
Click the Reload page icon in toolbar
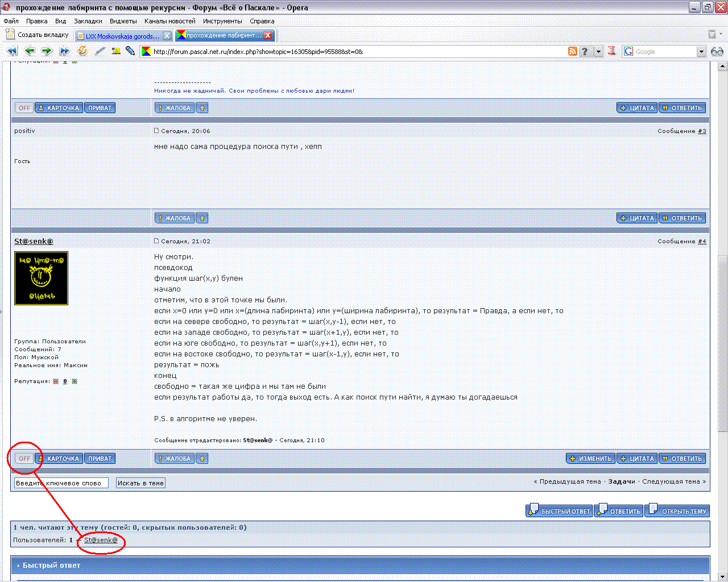(82, 51)
